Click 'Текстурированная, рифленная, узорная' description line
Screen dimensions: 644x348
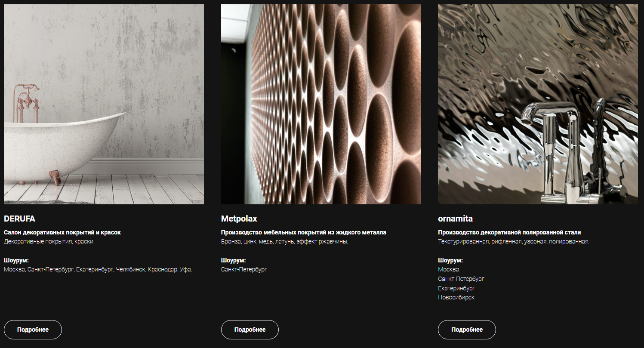click(513, 242)
